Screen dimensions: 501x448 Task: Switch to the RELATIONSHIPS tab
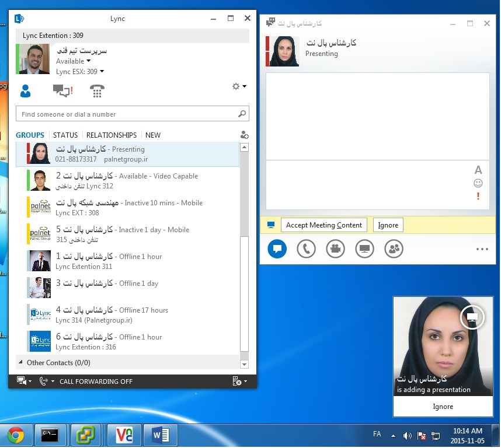[x=111, y=135]
